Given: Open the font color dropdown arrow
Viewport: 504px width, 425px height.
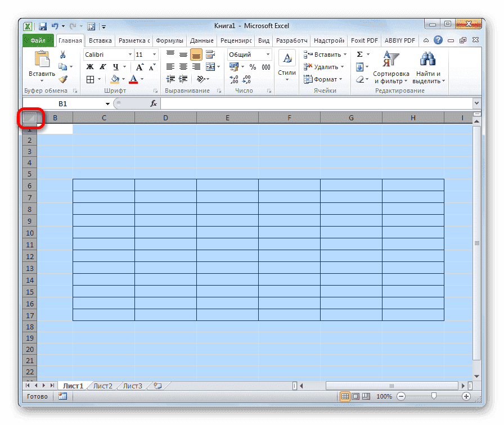Looking at the screenshot, I should [143, 79].
